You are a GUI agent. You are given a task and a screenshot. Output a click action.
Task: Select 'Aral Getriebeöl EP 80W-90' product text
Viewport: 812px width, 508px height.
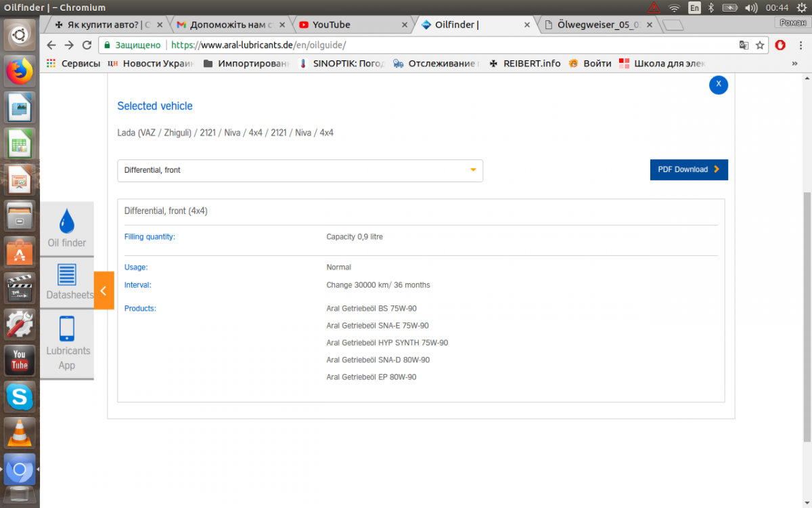[371, 377]
